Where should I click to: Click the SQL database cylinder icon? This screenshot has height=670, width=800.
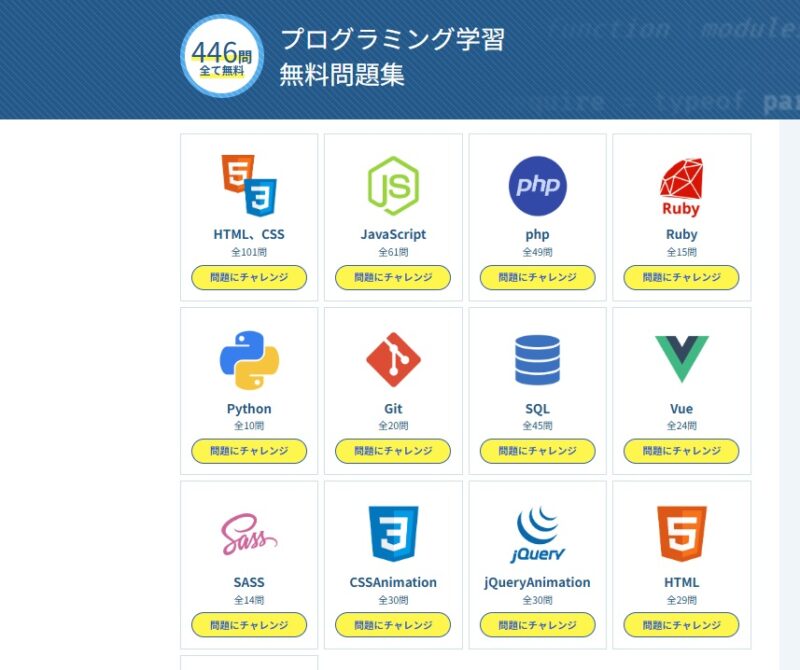click(537, 360)
